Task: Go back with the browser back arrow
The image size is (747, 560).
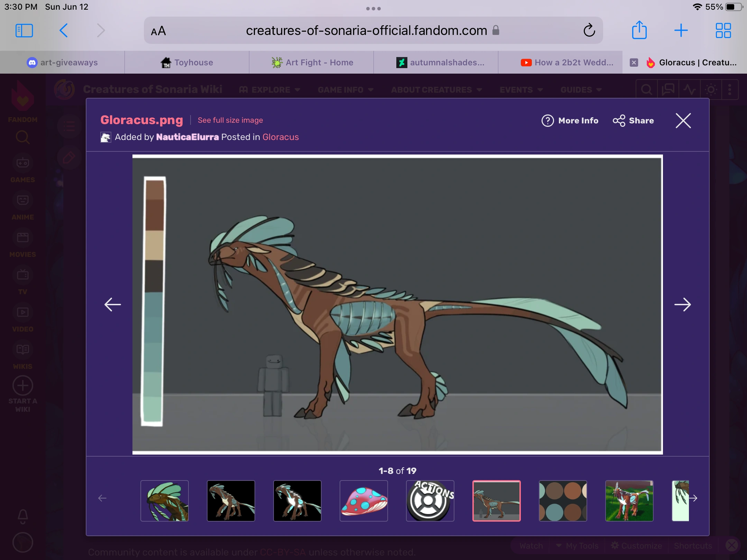Action: 64,30
